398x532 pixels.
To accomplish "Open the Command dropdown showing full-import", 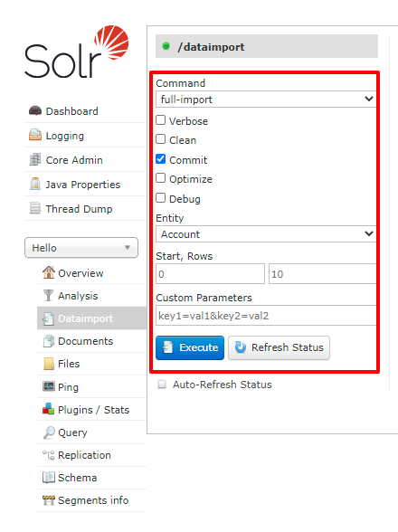I will tap(266, 100).
